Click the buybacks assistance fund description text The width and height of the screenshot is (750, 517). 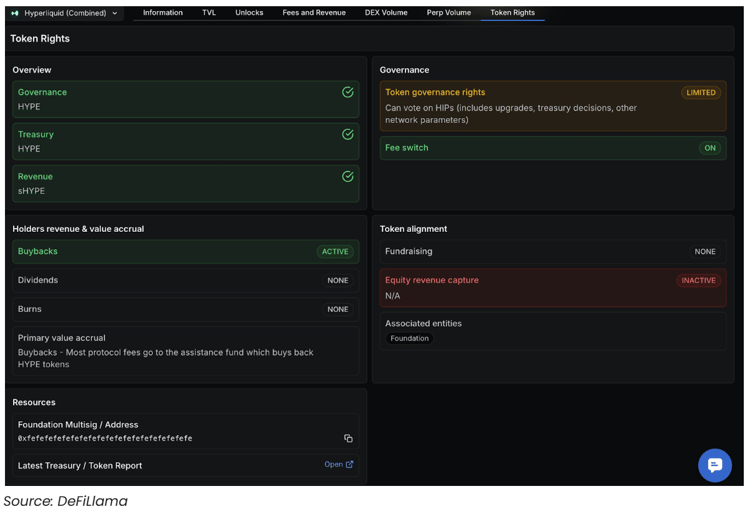coord(165,358)
